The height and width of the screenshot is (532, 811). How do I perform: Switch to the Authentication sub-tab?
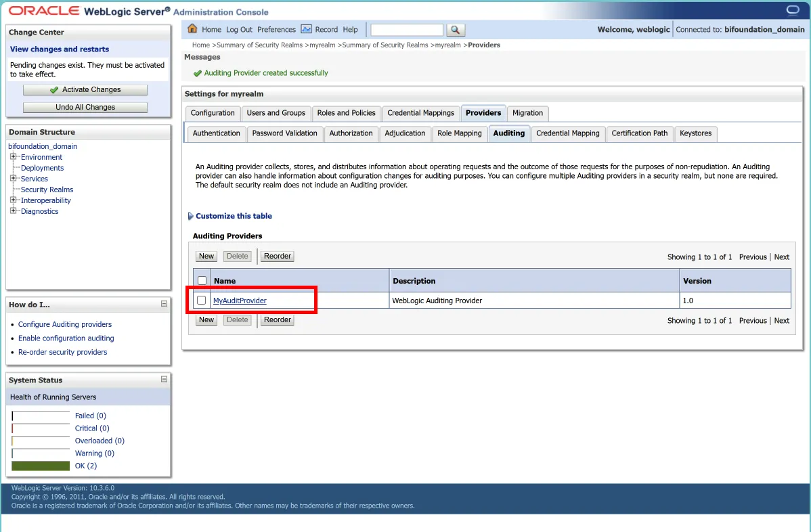(216, 133)
